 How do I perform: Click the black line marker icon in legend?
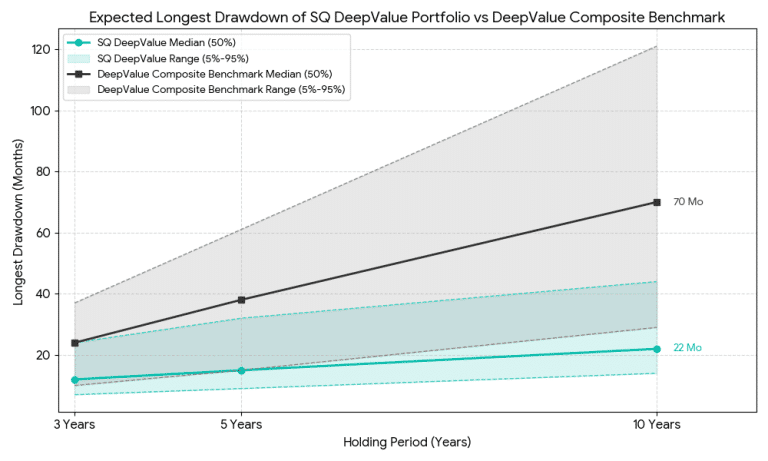pyautogui.click(x=78, y=74)
